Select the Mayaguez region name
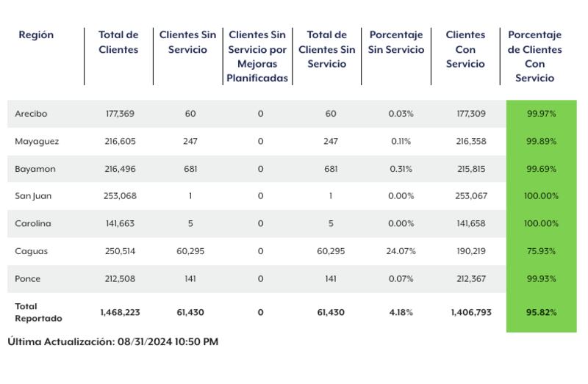 click(37, 142)
